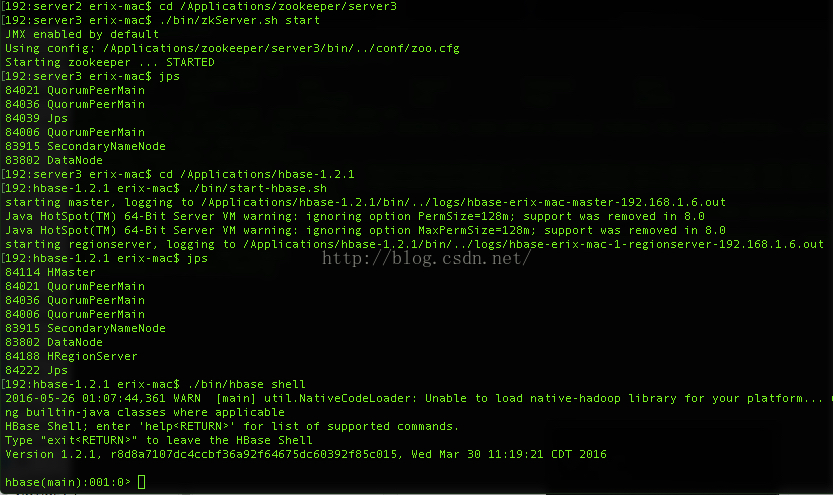Click the cursor block after the hbase prompt

point(141,482)
